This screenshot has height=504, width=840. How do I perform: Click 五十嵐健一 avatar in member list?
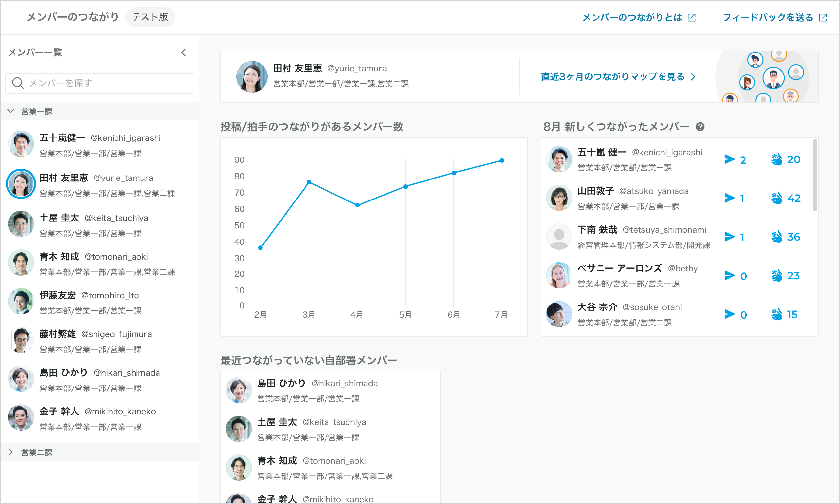pos(21,144)
